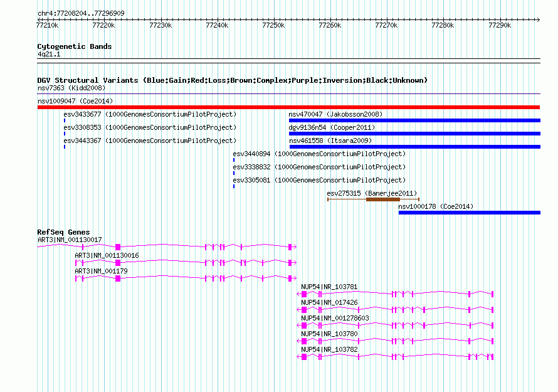Open the dgv9136n54 (Cooper2011) label
Viewport: 558px width, 392px height.
332,127
